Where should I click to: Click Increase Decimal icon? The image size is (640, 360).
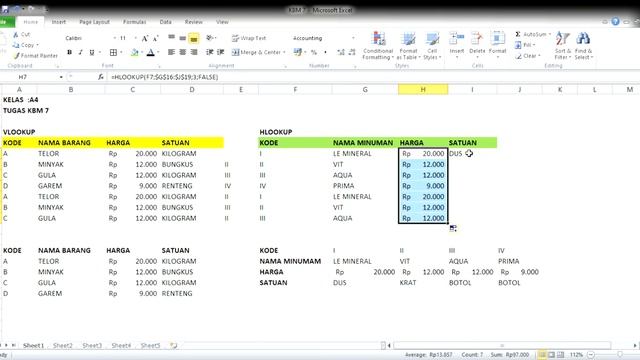tap(341, 52)
